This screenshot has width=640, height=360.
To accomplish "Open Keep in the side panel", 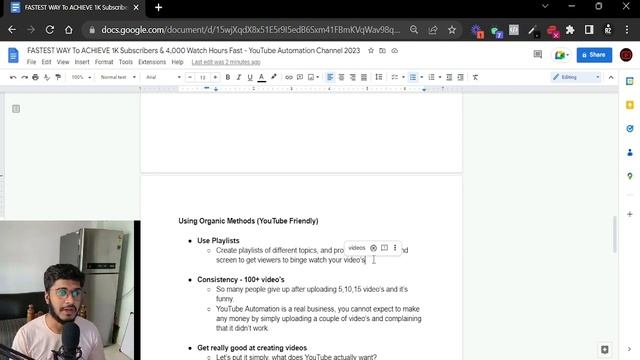I will point(630,105).
